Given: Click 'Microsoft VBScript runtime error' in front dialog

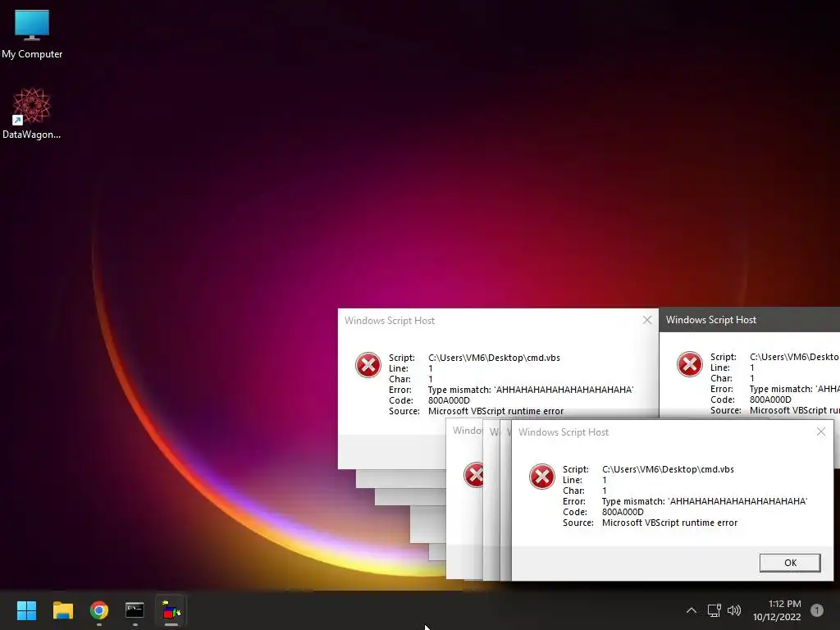Looking at the screenshot, I should click(669, 523).
